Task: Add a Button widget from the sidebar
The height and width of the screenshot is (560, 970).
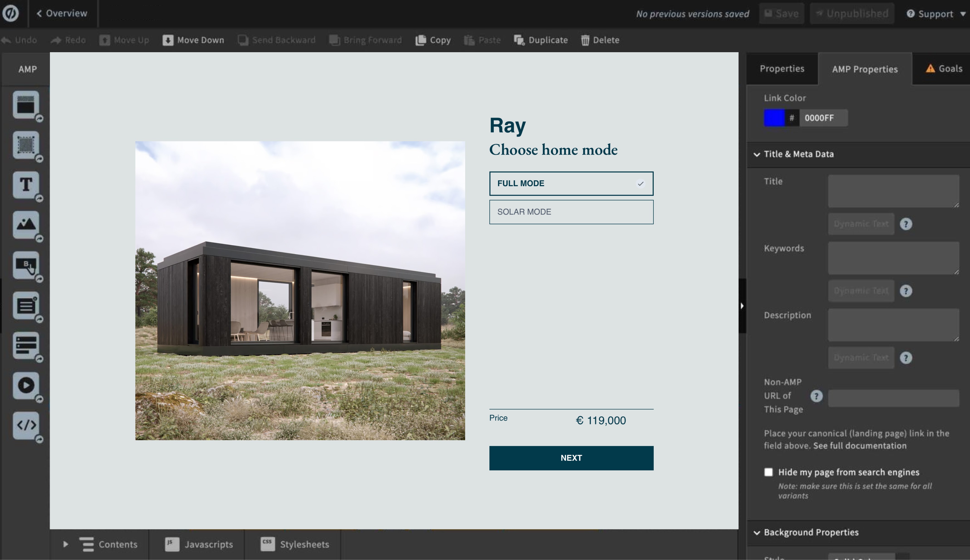Action: [x=26, y=265]
